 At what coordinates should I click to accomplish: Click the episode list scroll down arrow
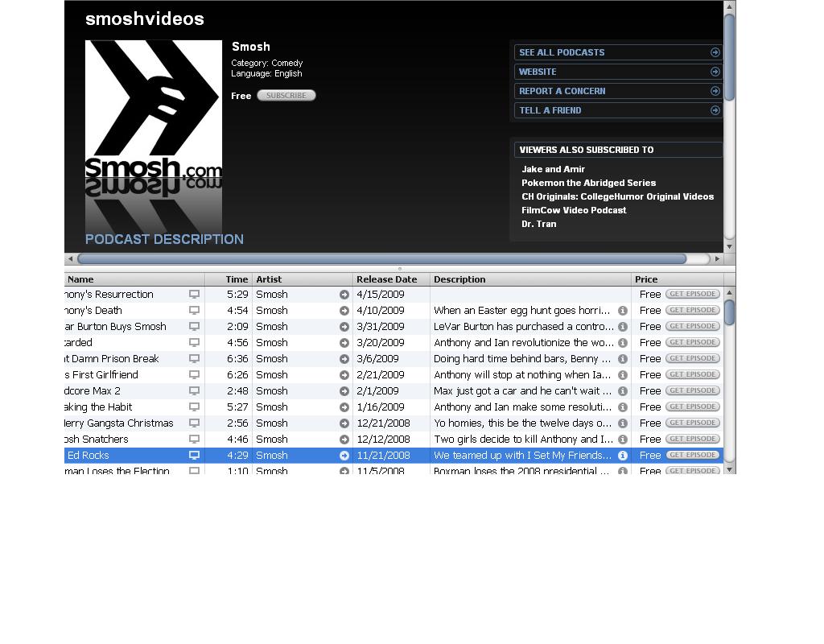[x=729, y=469]
